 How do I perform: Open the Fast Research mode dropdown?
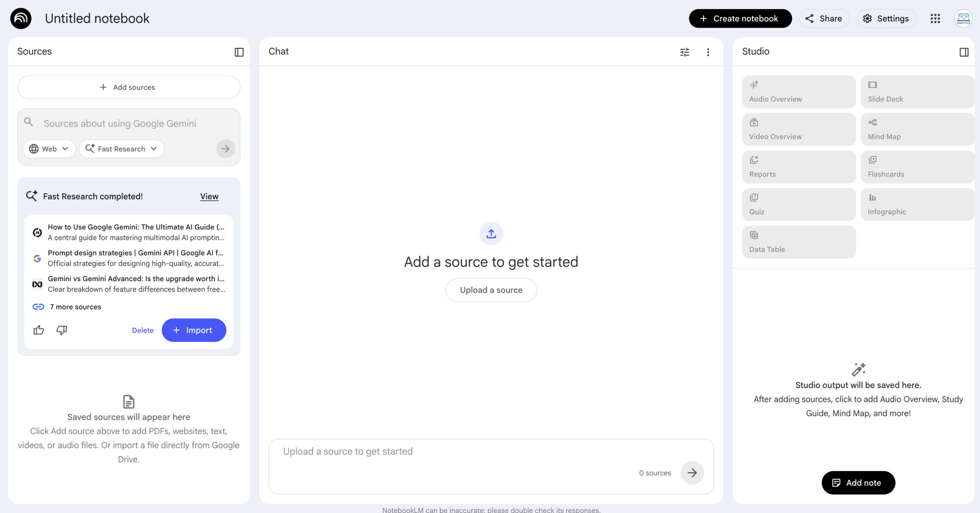pyautogui.click(x=121, y=149)
